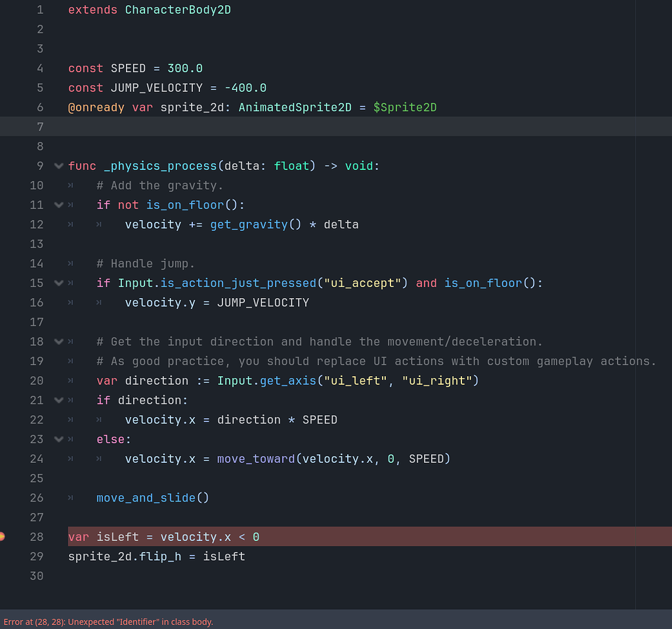Click the @onready annotation on line 6
This screenshot has height=629, width=672.
pyautogui.click(x=96, y=107)
